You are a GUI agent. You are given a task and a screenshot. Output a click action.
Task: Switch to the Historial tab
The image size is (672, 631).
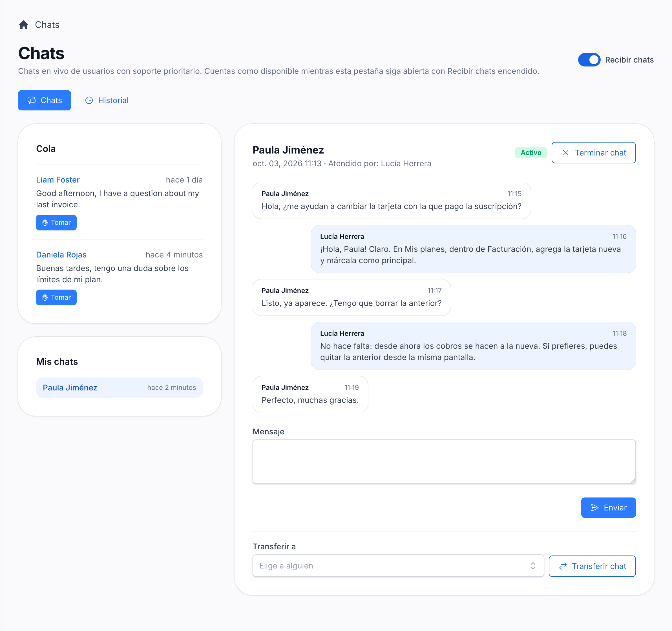[x=107, y=100]
